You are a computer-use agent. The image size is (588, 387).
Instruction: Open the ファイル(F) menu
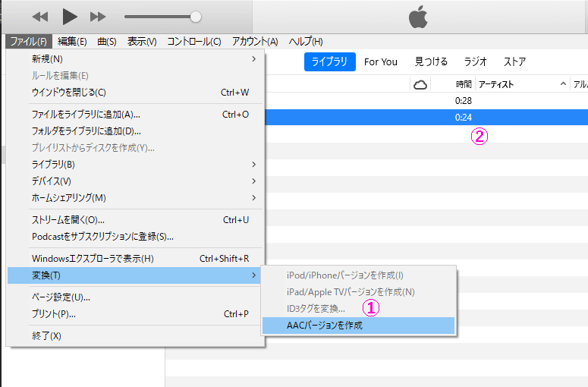point(29,41)
